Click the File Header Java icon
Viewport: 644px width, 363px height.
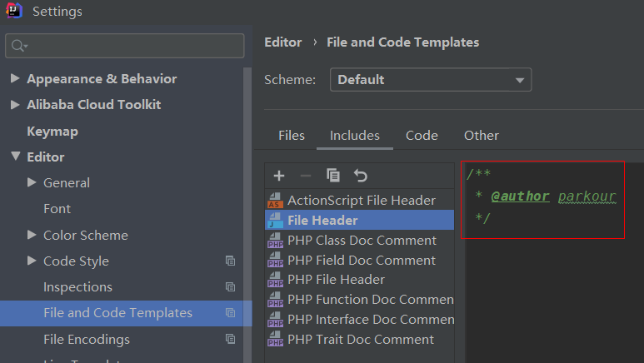pyautogui.click(x=275, y=221)
